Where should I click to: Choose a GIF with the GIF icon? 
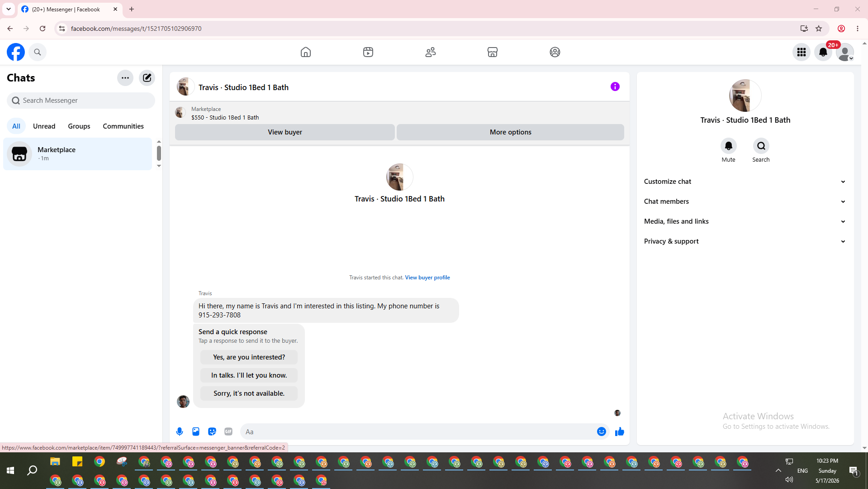[x=228, y=432]
